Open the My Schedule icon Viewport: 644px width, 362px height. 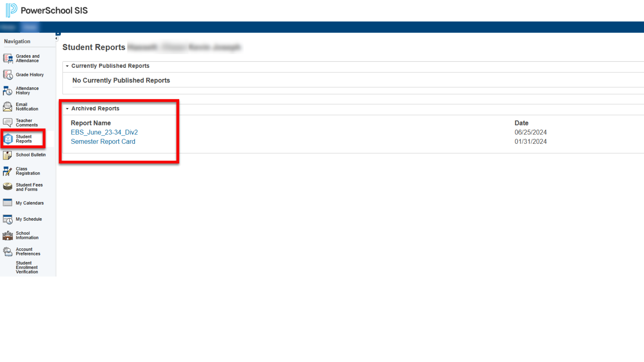[x=8, y=219]
